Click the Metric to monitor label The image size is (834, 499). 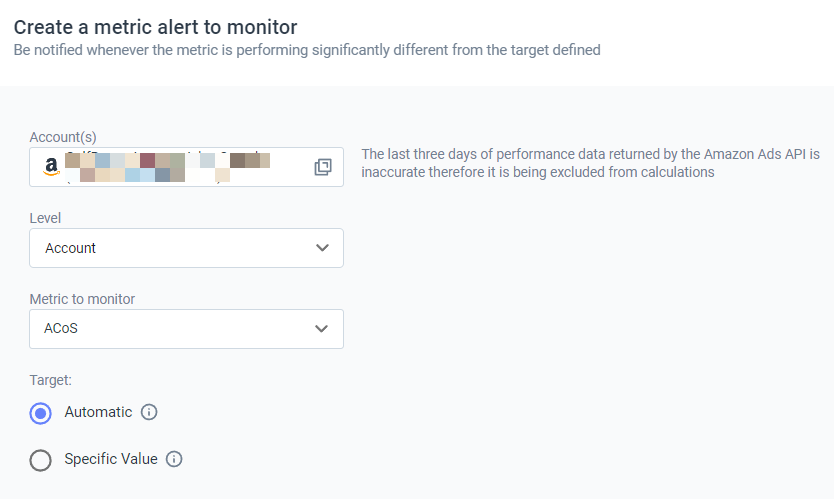tap(82, 299)
